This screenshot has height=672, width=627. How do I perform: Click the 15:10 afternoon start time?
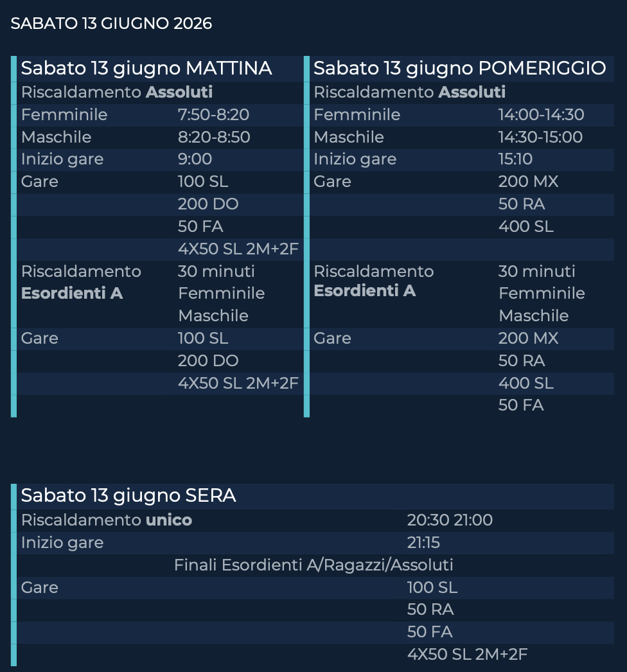515,159
